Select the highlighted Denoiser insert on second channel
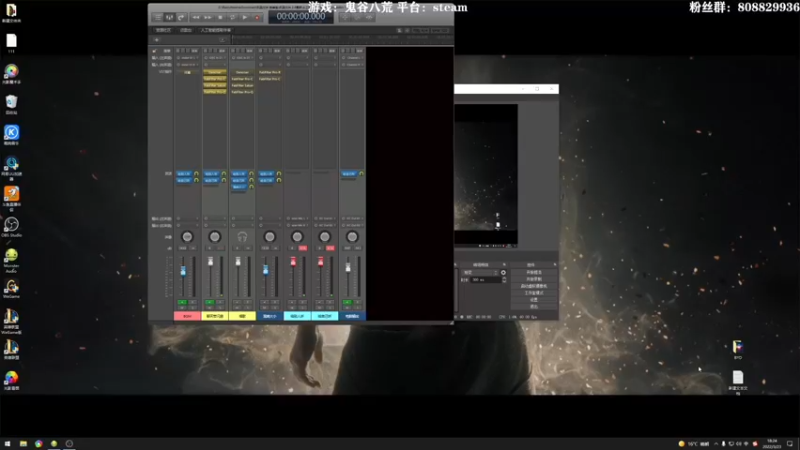This screenshot has width=800, height=450. [214, 72]
